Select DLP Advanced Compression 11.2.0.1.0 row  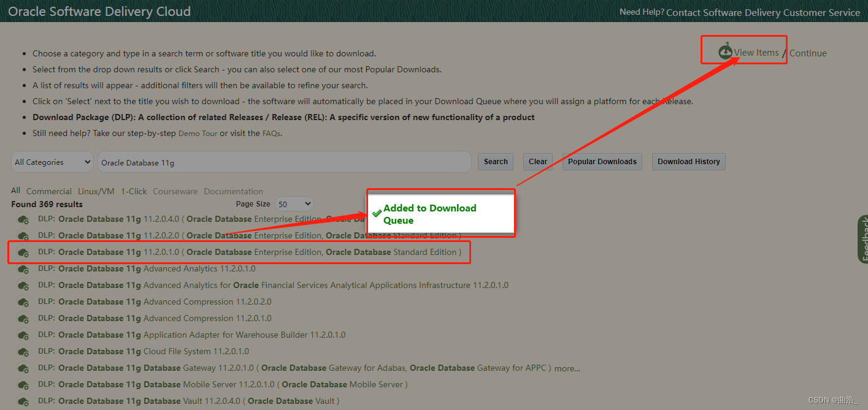pos(155,318)
